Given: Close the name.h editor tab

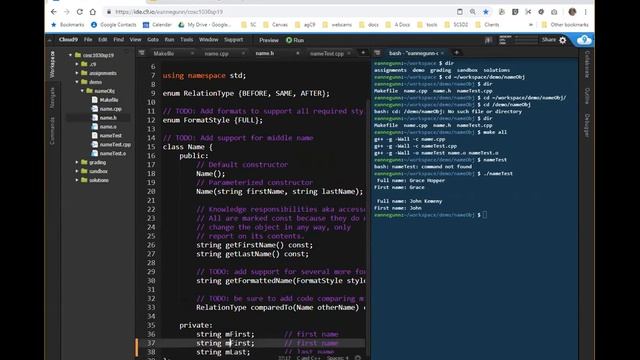Looking at the screenshot, I should [x=298, y=53].
